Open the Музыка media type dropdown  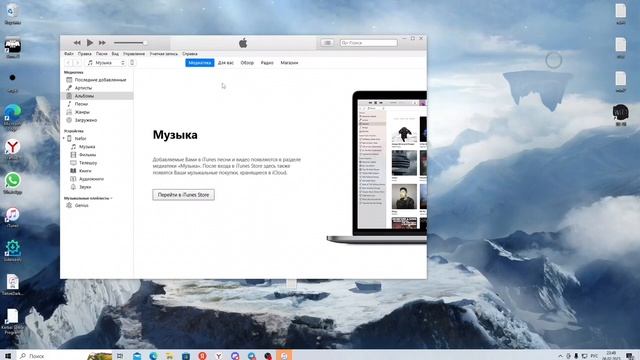tap(106, 62)
